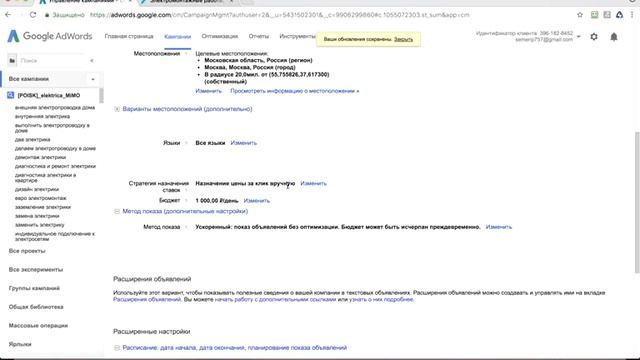This screenshot has width=640, height=360.
Task: Select campaign [POISK]_elektrica_MiMO in sidebar
Action: click(49, 96)
